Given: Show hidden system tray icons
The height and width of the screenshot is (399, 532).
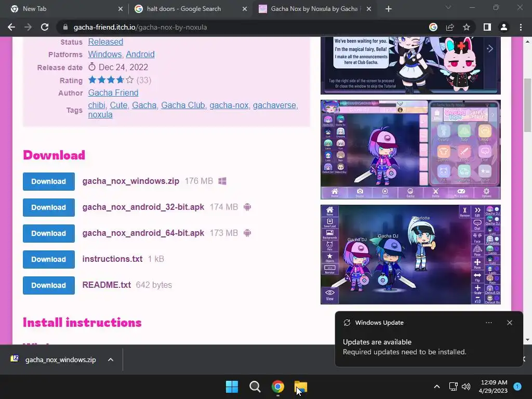Looking at the screenshot, I should tap(437, 387).
